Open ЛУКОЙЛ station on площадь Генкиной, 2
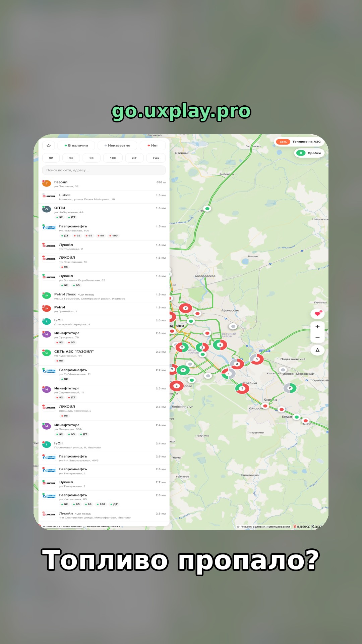 (x=104, y=411)
